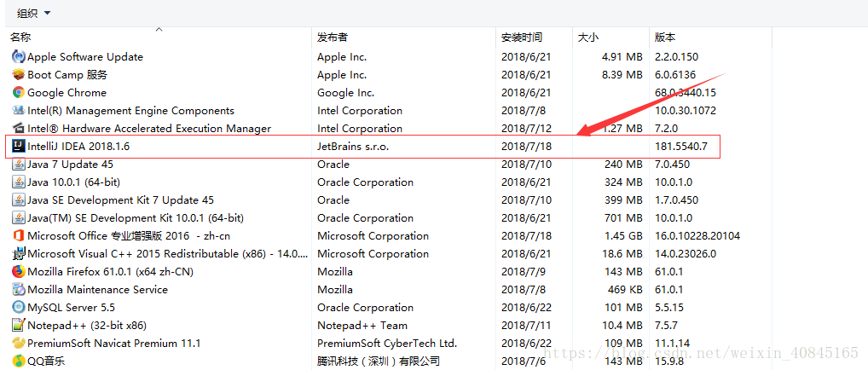Click publisher PremiumSoft CyberTech Ltd.
Screen dimensions: 868x370
[x=387, y=343]
